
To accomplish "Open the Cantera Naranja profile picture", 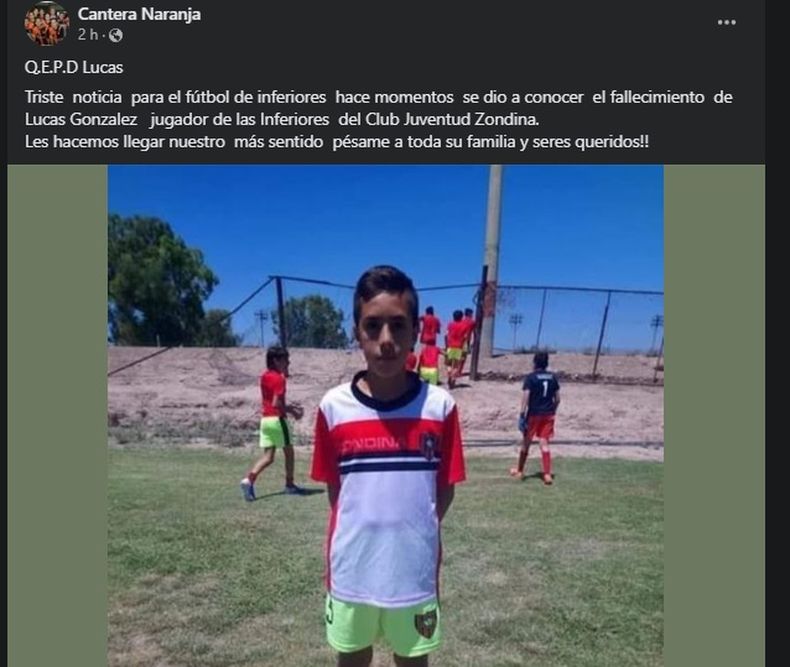I will pyautogui.click(x=47, y=23).
